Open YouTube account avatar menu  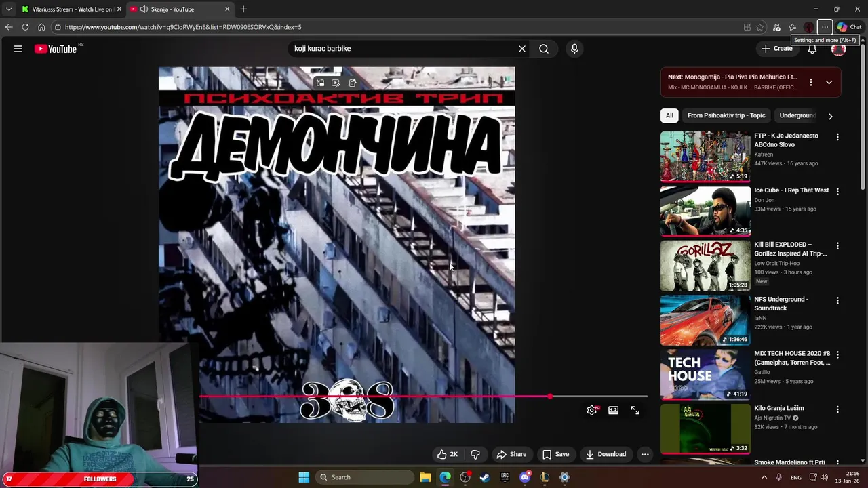pos(839,49)
